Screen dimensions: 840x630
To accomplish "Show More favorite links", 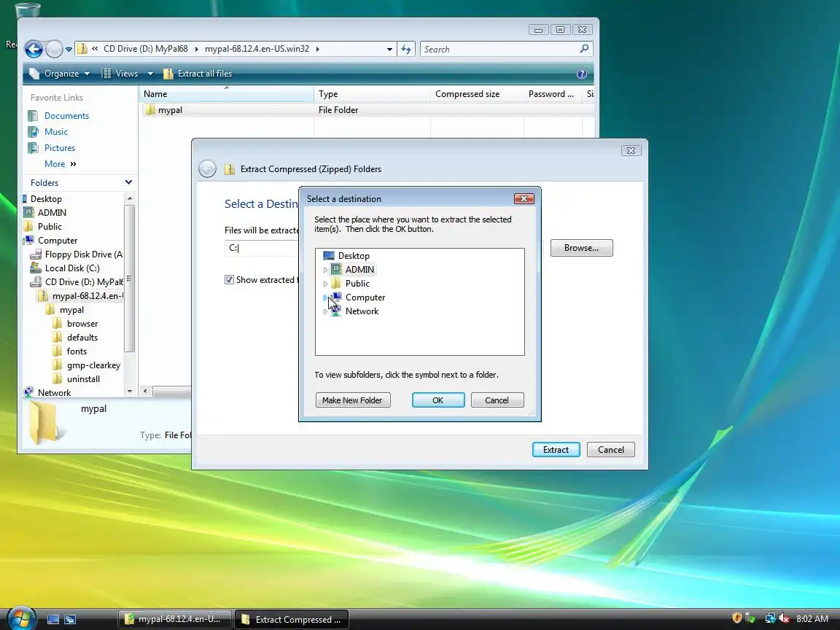I will pyautogui.click(x=60, y=164).
